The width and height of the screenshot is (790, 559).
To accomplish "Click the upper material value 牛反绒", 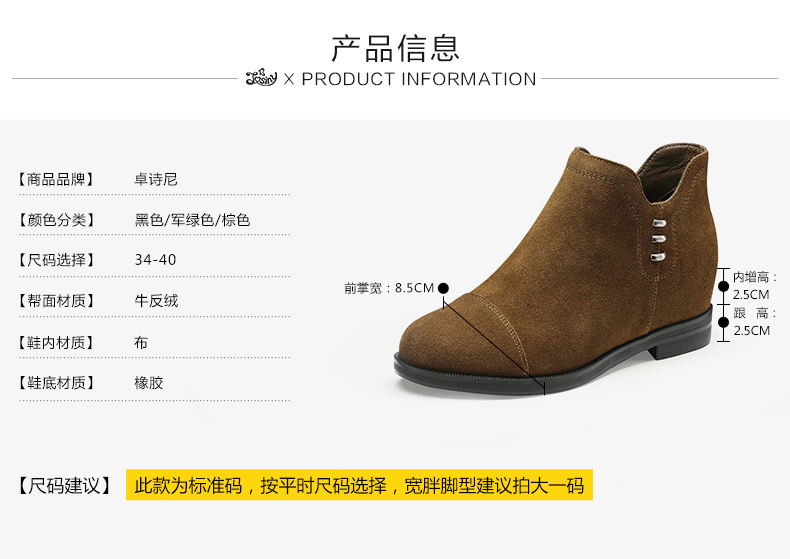I will 156,301.
